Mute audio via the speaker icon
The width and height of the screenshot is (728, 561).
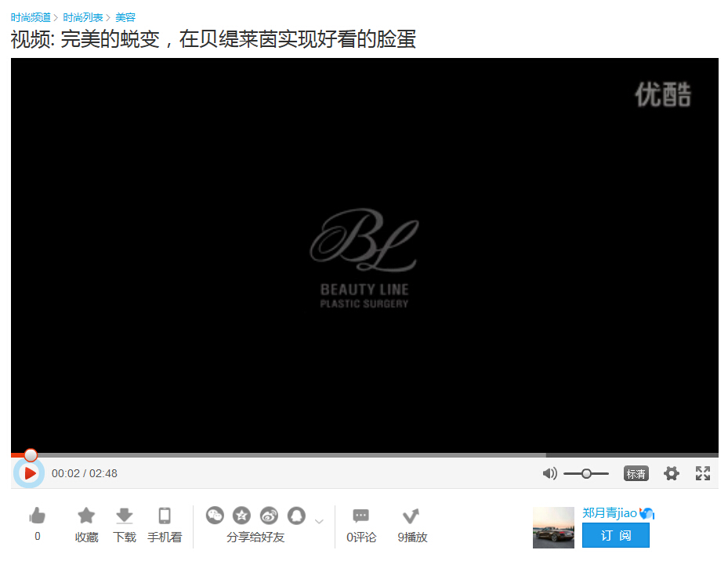[549, 474]
